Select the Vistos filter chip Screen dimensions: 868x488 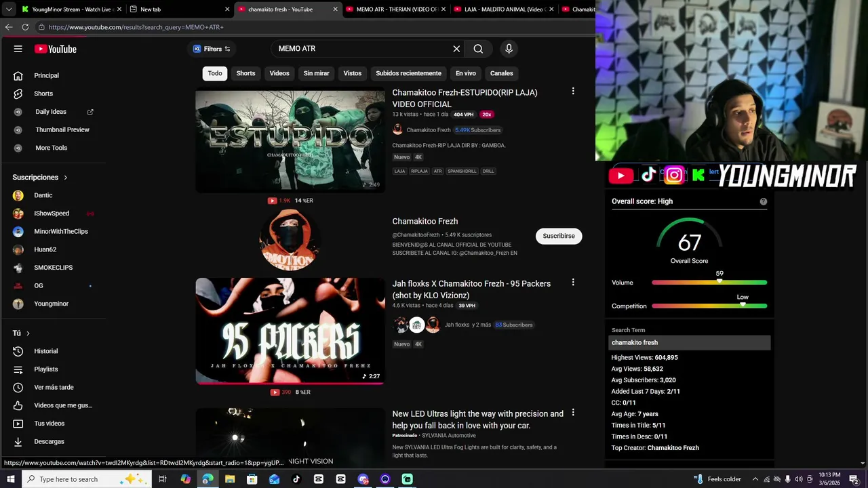point(353,73)
